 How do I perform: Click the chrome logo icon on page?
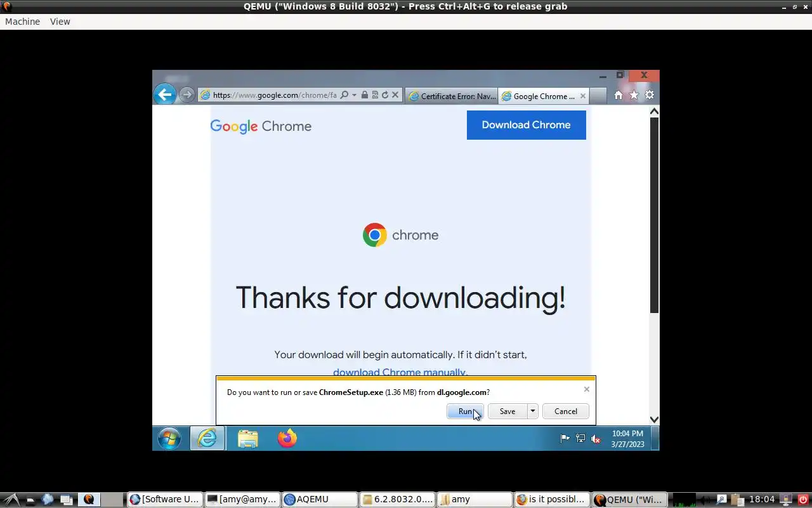click(x=375, y=235)
